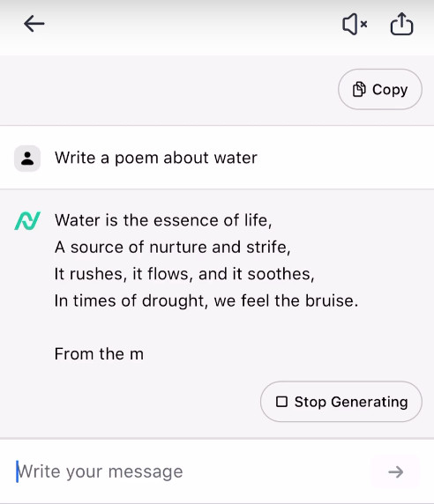Send message with the right arrow
Screen dimensions: 434x504
pos(395,472)
